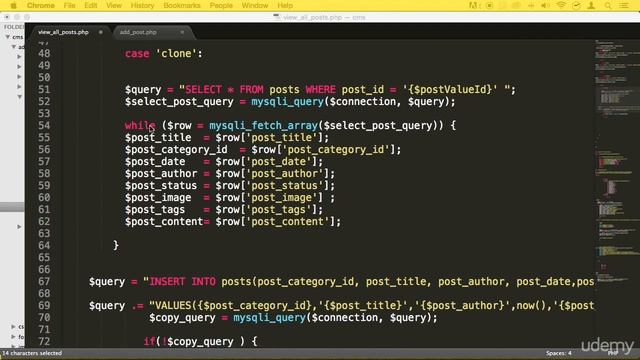The height and width of the screenshot is (360, 640).
Task: Click '$post_content' variable on line 62
Action: (x=164, y=222)
